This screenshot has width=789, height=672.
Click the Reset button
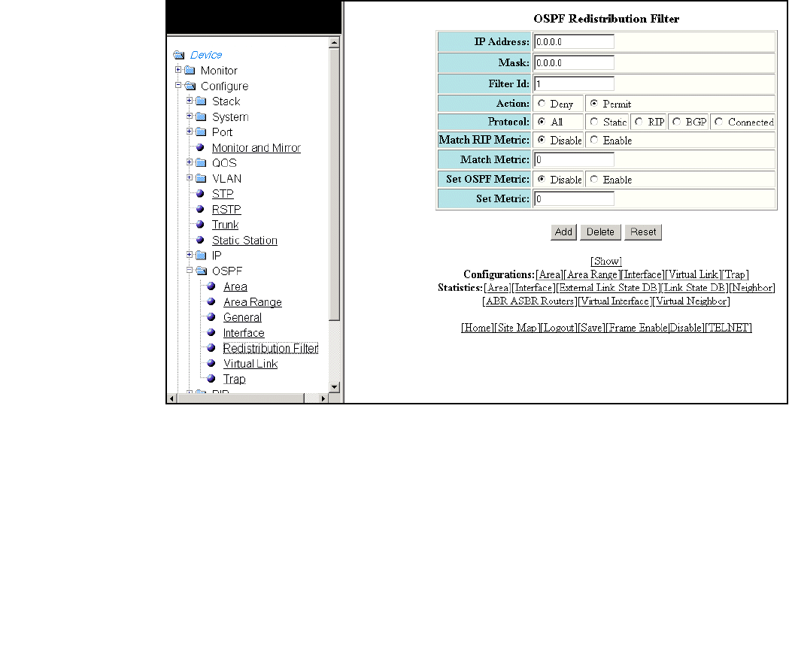[x=643, y=232]
